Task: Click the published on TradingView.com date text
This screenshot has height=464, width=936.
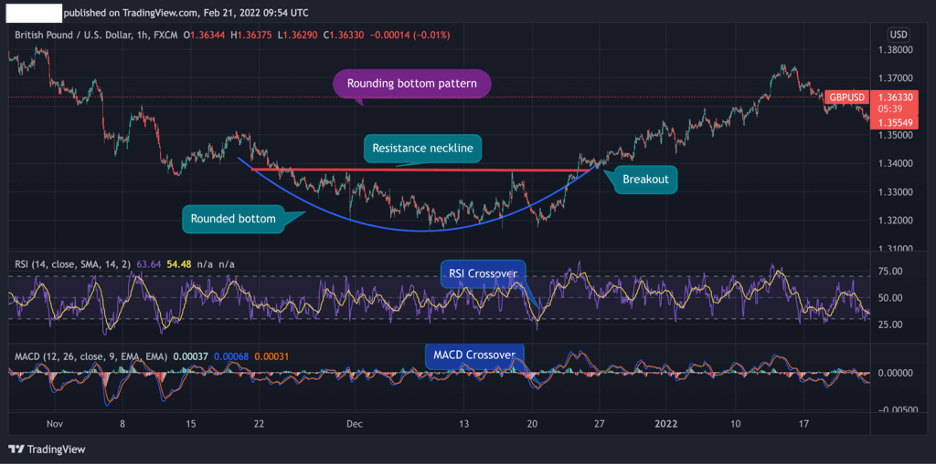Action: point(186,12)
